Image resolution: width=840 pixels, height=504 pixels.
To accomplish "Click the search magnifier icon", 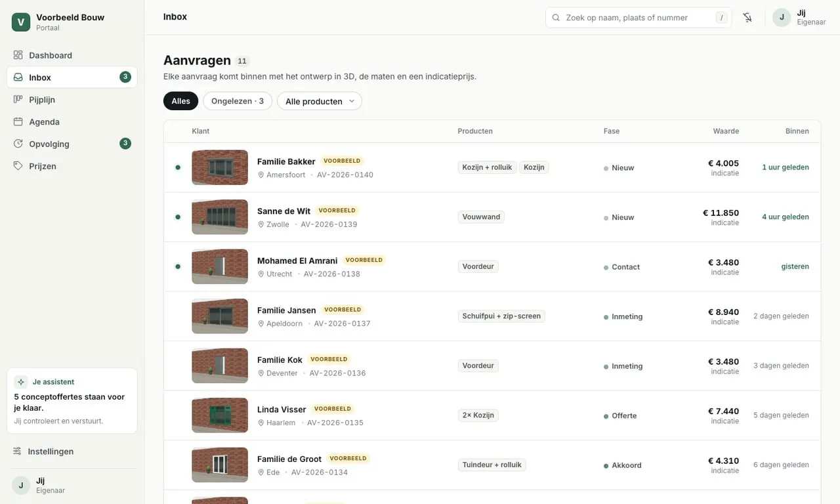I will tap(556, 18).
